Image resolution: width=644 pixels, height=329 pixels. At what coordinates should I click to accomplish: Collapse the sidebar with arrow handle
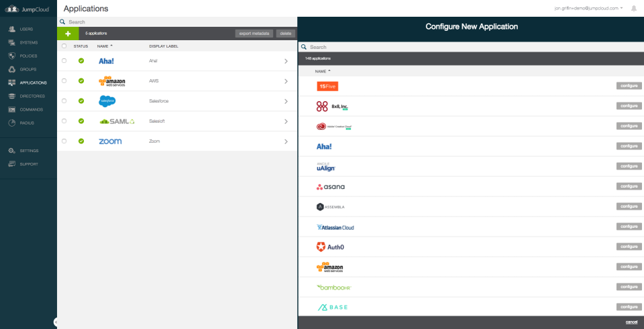pyautogui.click(x=55, y=322)
